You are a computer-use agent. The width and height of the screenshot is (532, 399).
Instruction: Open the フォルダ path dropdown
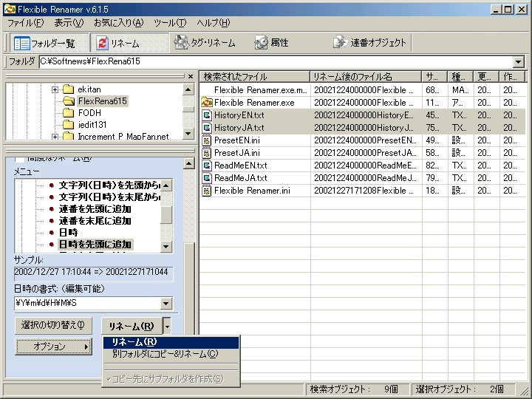[x=518, y=62]
